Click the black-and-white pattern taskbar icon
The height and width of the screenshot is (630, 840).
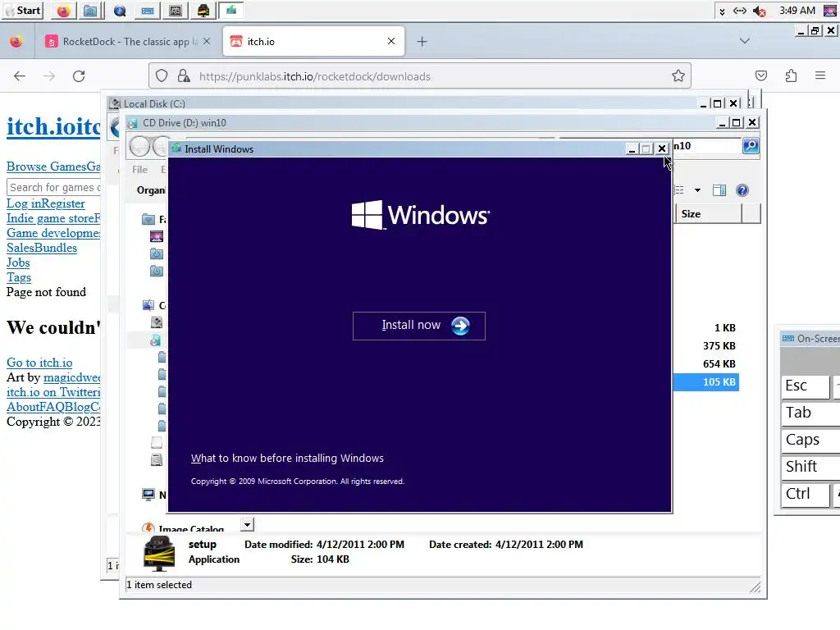[176, 11]
